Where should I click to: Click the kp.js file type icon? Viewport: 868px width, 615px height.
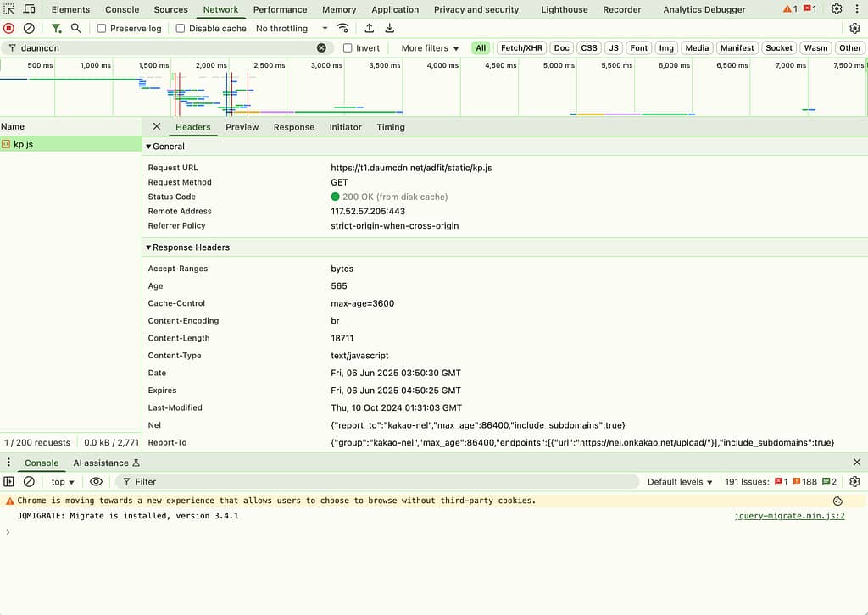tap(6, 144)
